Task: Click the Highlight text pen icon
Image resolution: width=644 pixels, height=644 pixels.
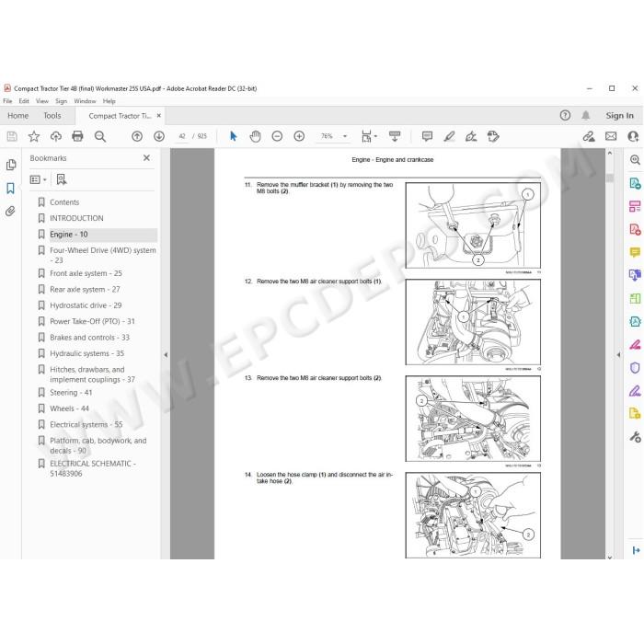Action: pyautogui.click(x=449, y=136)
